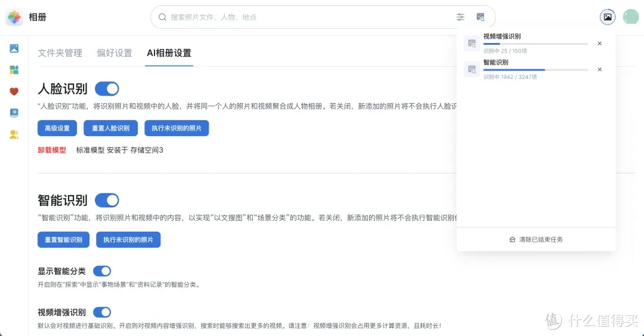The height and width of the screenshot is (336, 644).
Task: Cancel the 视频增强识别 task
Action: [x=600, y=44]
